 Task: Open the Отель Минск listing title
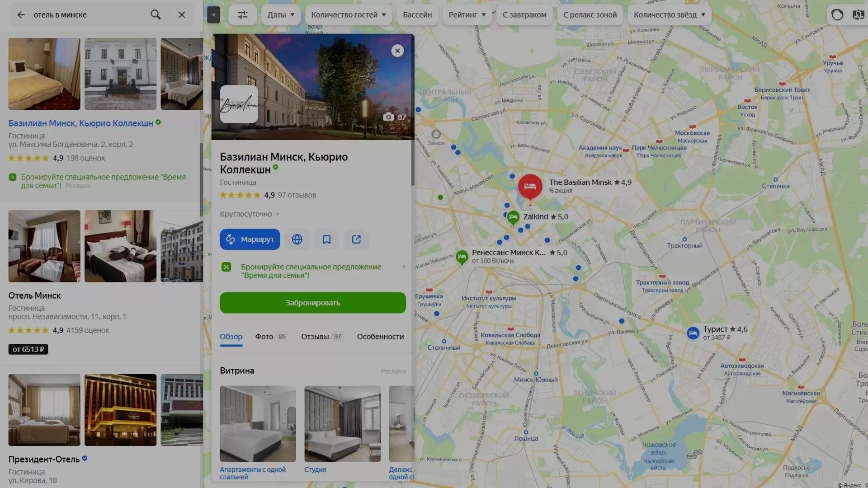(34, 296)
